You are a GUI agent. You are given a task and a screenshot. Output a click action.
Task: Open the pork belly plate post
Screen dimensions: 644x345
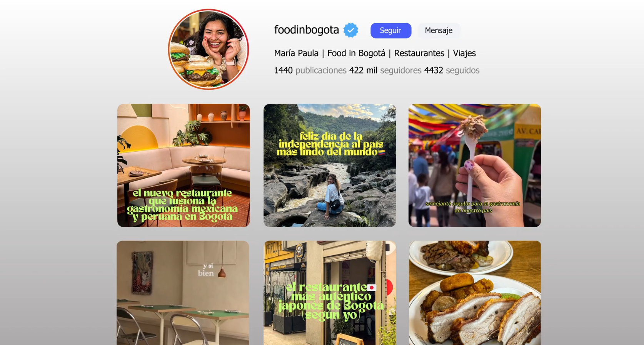(475, 293)
